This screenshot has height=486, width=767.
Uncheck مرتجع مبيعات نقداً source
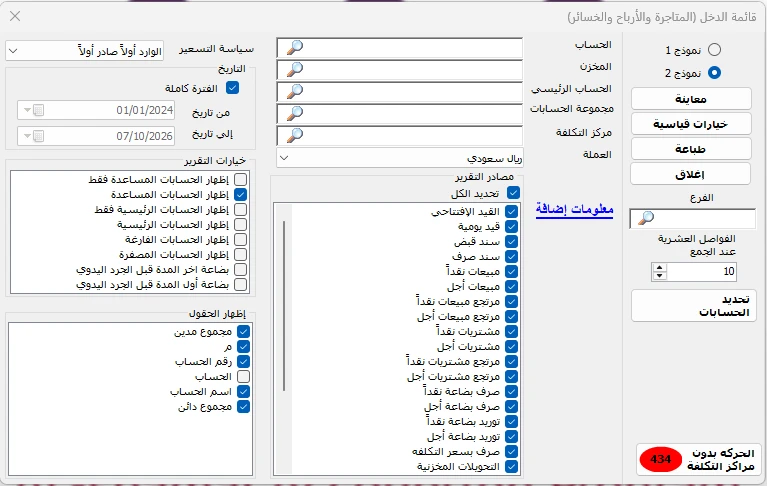pos(512,301)
